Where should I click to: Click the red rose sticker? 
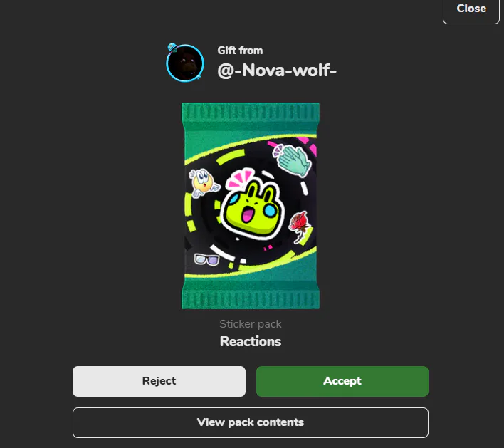(x=300, y=226)
